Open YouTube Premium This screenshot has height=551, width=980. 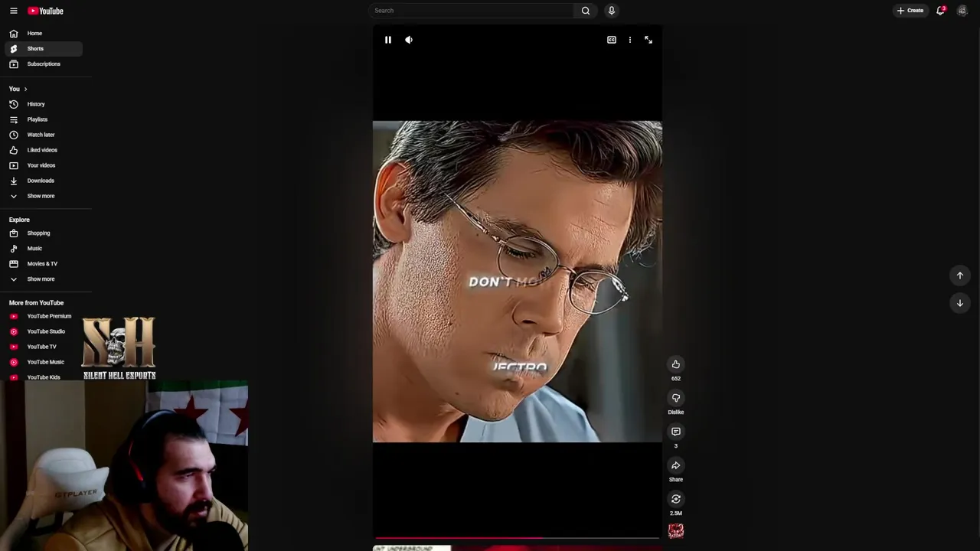click(x=44, y=316)
